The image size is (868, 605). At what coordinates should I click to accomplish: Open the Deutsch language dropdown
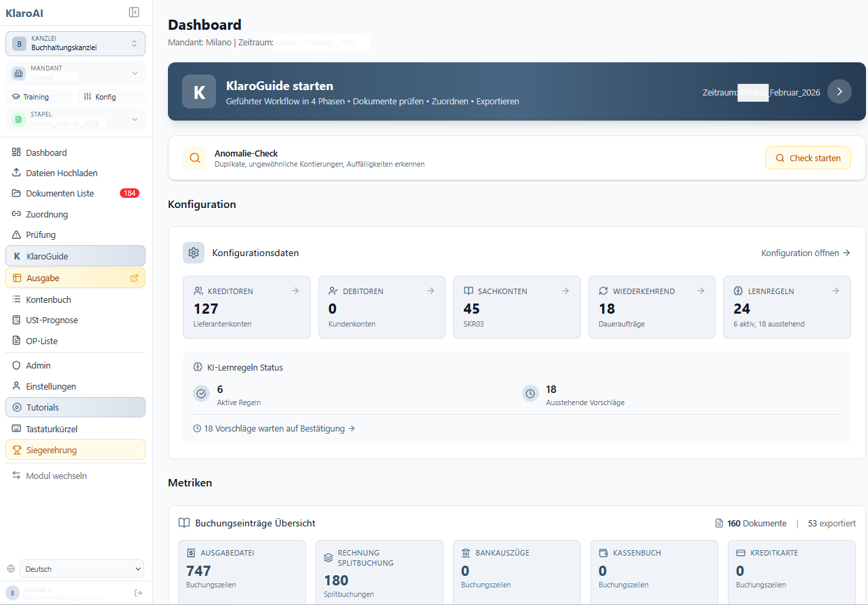point(82,569)
